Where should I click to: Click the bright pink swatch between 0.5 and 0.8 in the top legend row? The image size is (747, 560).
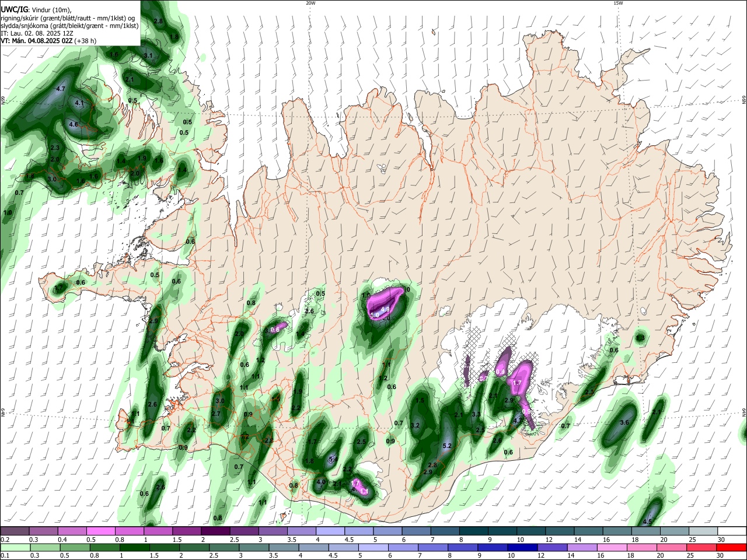[101, 531]
